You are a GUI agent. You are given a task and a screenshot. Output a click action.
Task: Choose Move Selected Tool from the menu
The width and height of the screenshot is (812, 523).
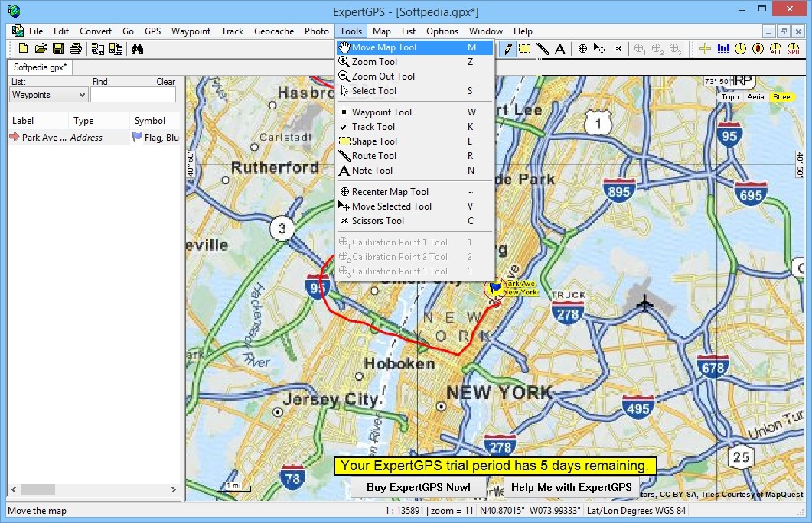pyautogui.click(x=414, y=206)
